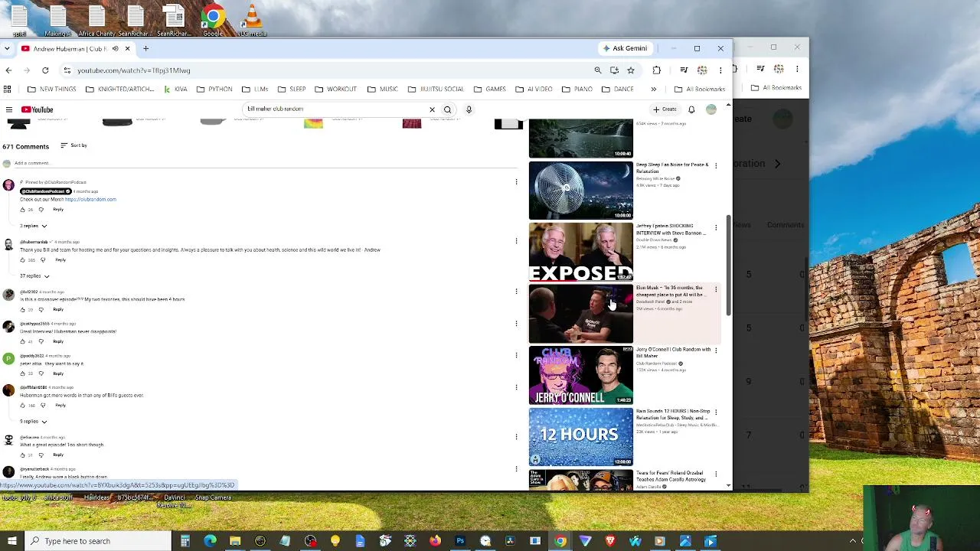The image size is (980, 551).
Task: Open options for 'peter attia' comment
Action: coord(516,355)
